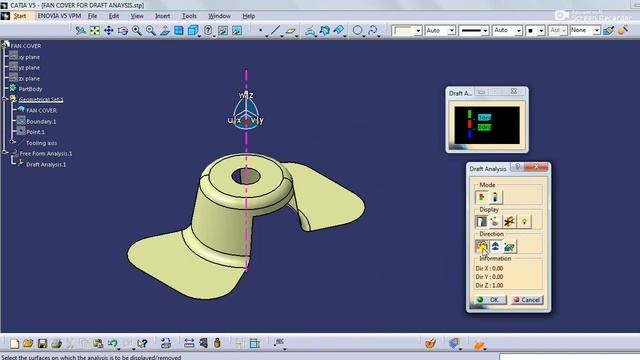This screenshot has height=360, width=640.
Task: Select the Rotate view tool
Action: [x=122, y=31]
